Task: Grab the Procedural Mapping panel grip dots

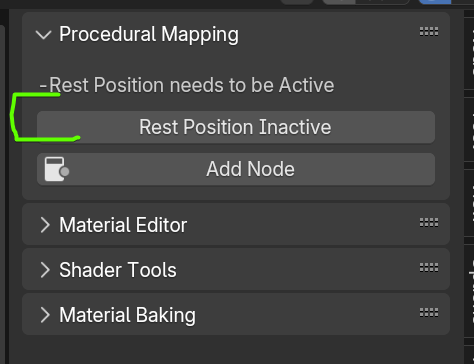Action: [x=429, y=32]
